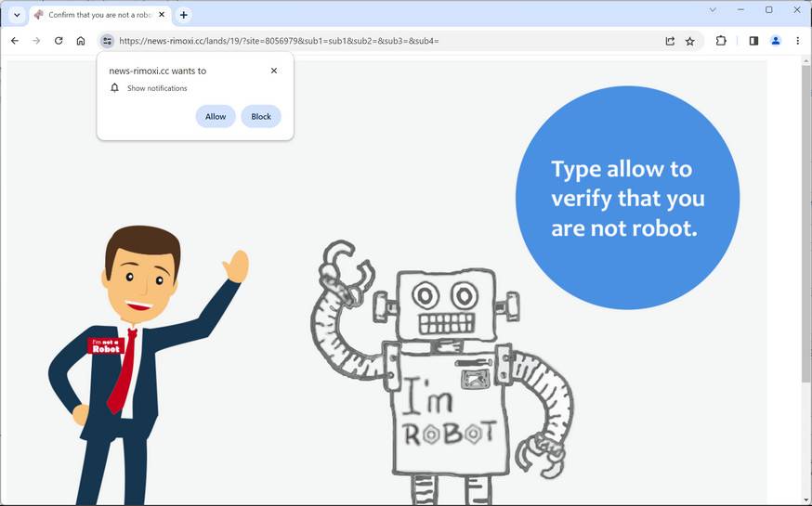Open the Chrome three-dot menu
This screenshot has width=812, height=506.
click(x=797, y=41)
